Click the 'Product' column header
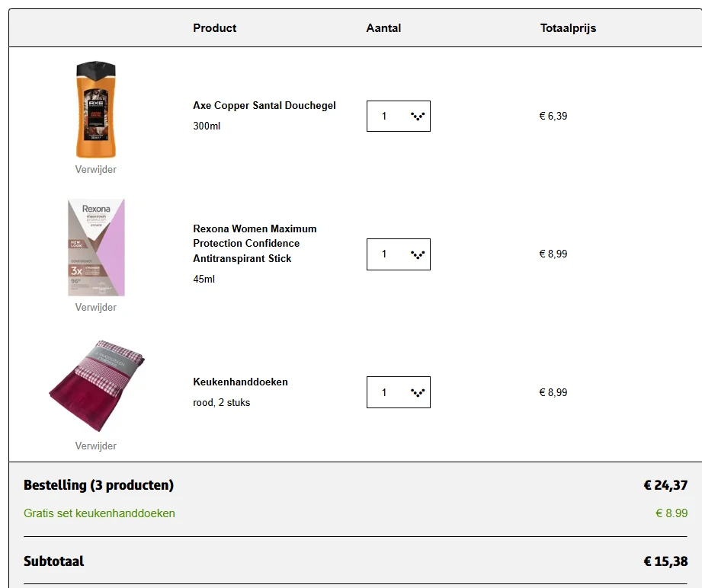702x588 pixels. tap(214, 27)
